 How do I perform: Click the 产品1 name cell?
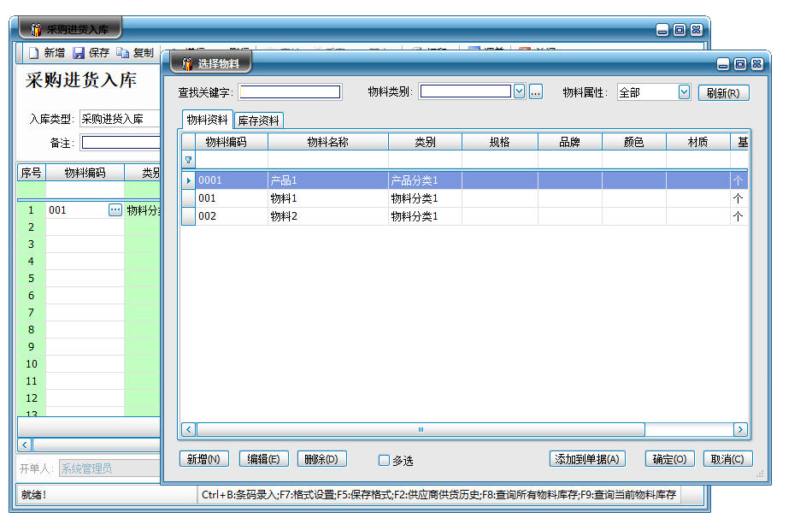pyautogui.click(x=328, y=180)
